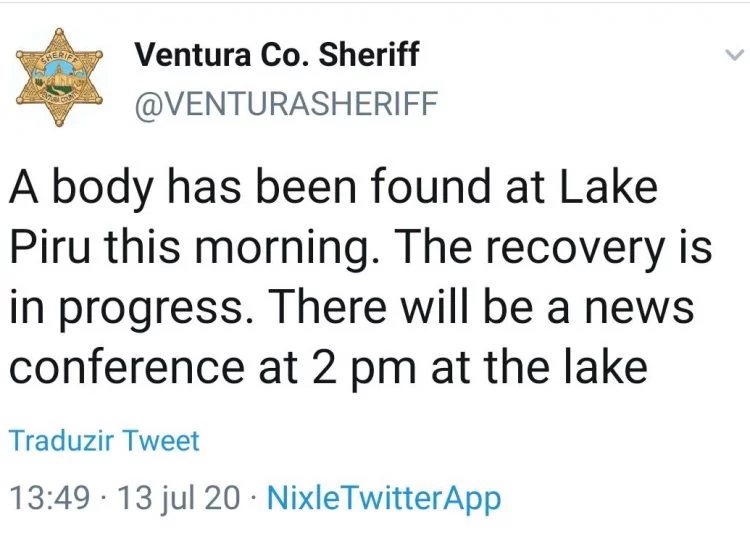This screenshot has height=536, width=750.
Task: Select the 13 jul 20 date
Action: pyautogui.click(x=178, y=499)
